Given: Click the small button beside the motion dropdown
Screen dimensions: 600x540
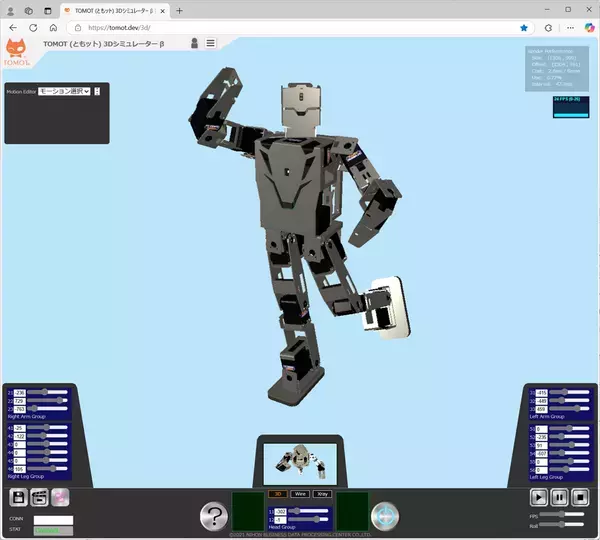Looking at the screenshot, I should pyautogui.click(x=98, y=91).
